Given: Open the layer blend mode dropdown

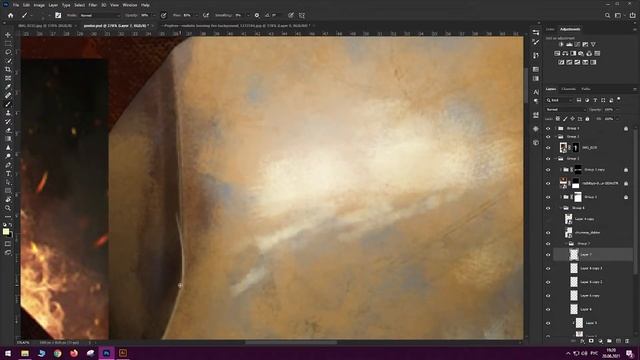Looking at the screenshot, I should point(565,109).
